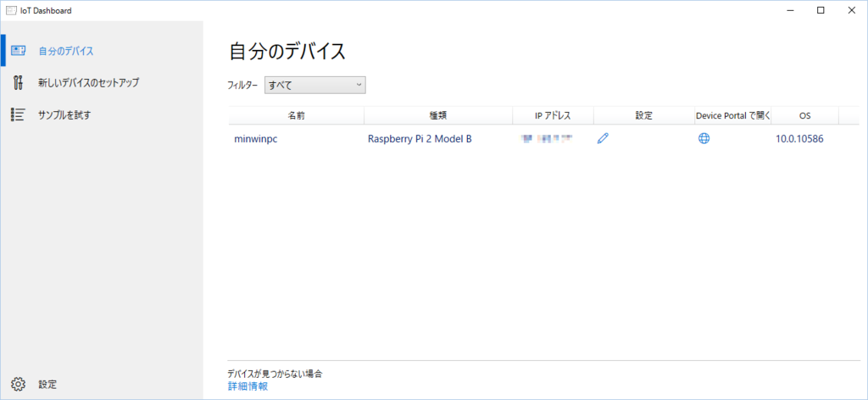Click the gear icon at sidebar bottom
The height and width of the screenshot is (400, 868).
(19, 384)
